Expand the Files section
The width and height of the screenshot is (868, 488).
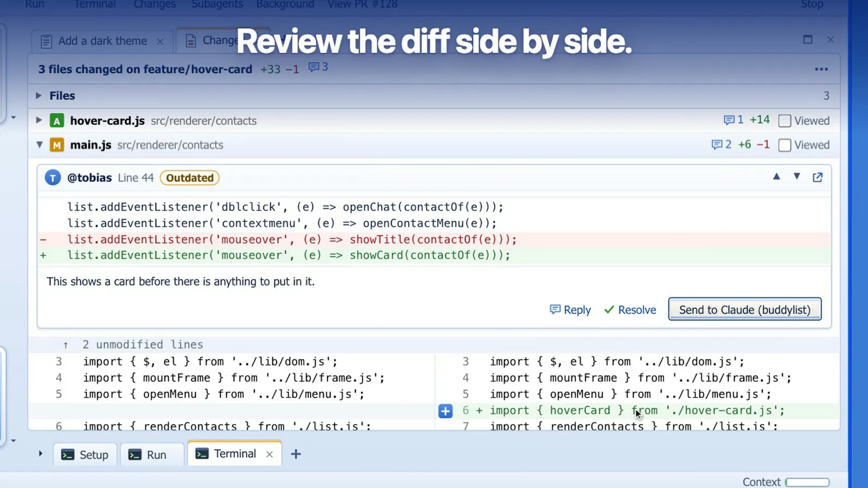39,95
